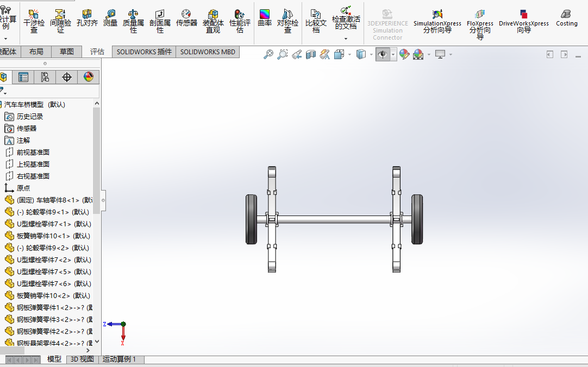Screen dimensions: 588x367
Task: Run Performance Evaluation (性能评估)
Action: [240, 21]
